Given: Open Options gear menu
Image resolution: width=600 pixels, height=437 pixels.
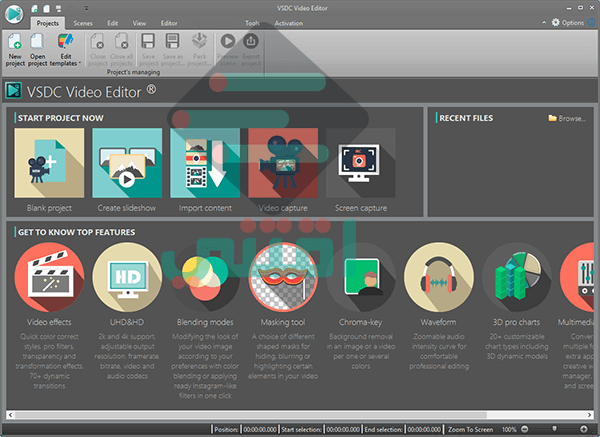Looking at the screenshot, I should (x=567, y=23).
